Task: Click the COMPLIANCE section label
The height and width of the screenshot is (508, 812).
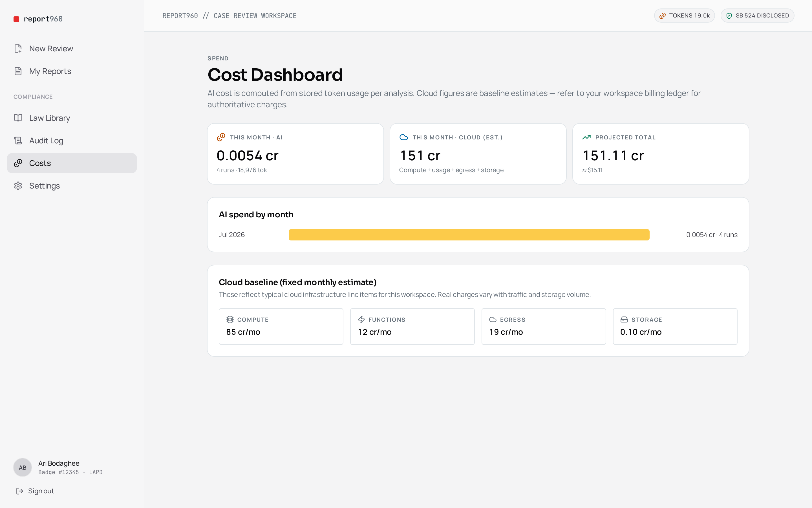Action: tap(33, 97)
